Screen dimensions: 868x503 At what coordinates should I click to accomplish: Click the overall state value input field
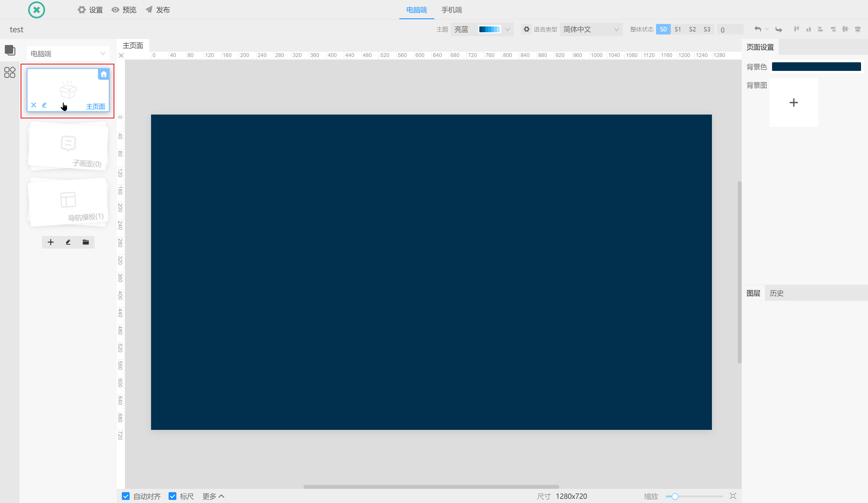pos(730,29)
